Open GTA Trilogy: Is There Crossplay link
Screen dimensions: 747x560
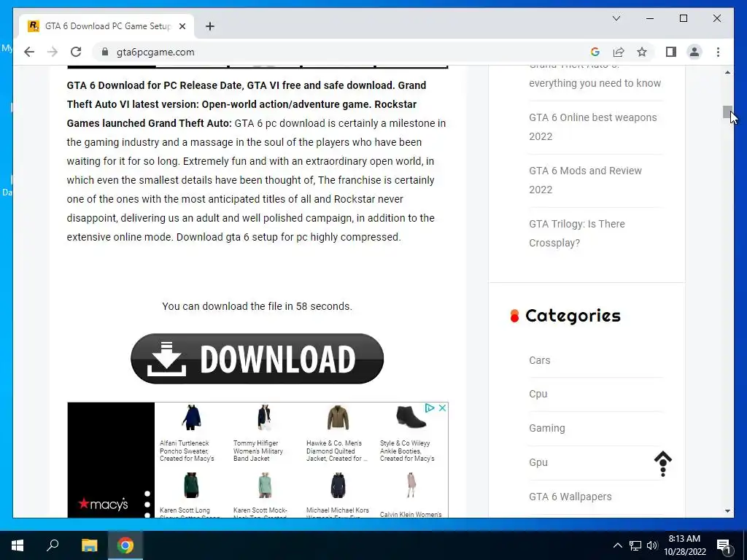pyautogui.click(x=576, y=233)
